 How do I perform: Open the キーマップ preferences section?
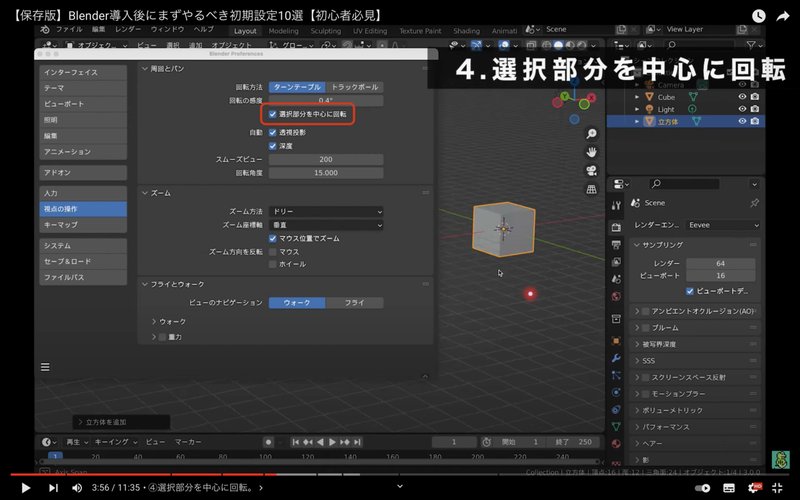click(x=83, y=224)
